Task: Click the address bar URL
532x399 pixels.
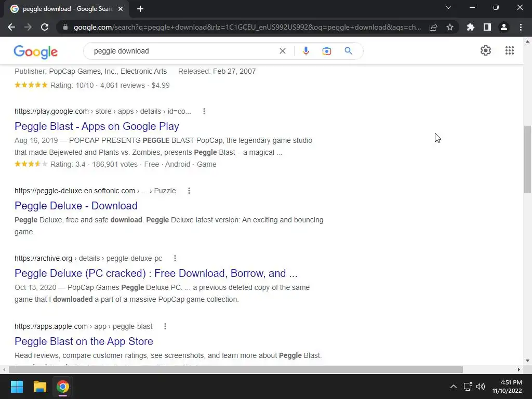Action: (247, 27)
